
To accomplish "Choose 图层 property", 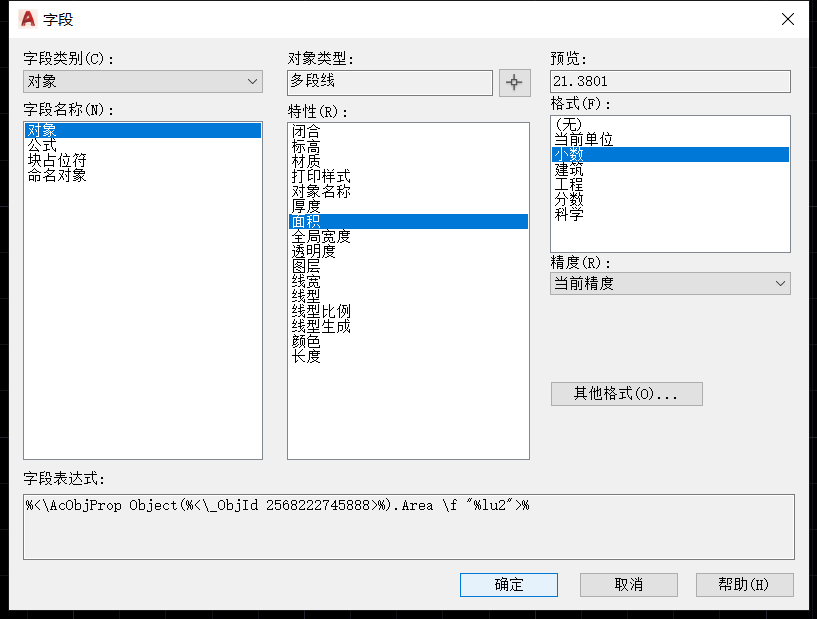I will click(x=408, y=267).
